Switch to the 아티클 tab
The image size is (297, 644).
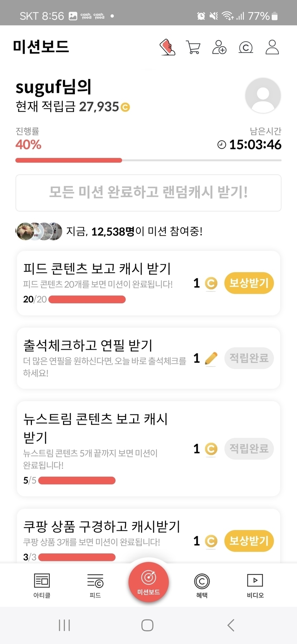(42, 585)
